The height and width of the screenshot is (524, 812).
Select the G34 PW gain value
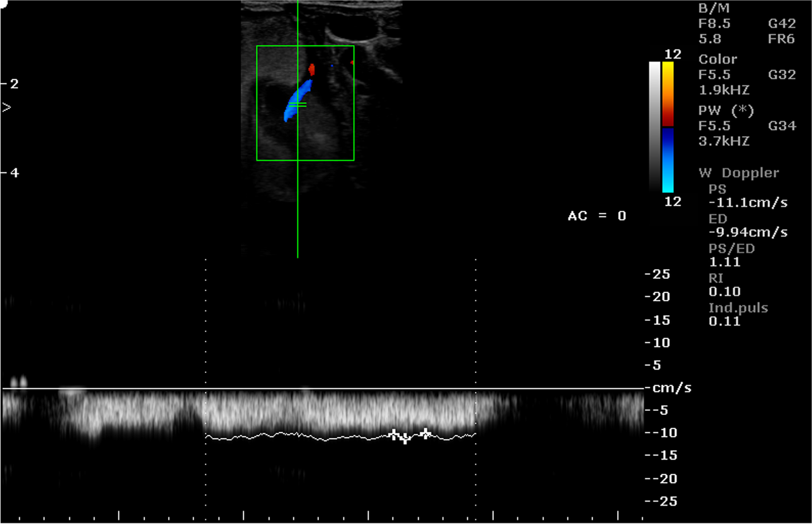pyautogui.click(x=782, y=126)
